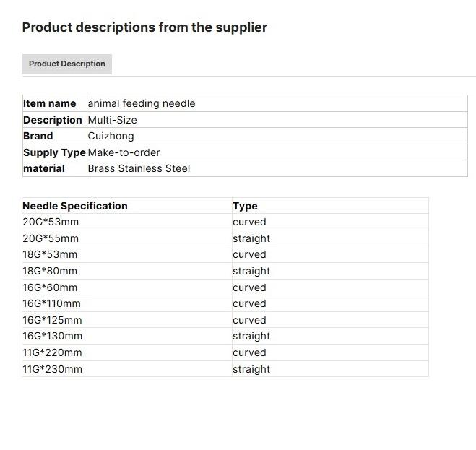This screenshot has height=450, width=476.
Task: Click the 16G*110mm specification cell
Action: click(x=52, y=303)
